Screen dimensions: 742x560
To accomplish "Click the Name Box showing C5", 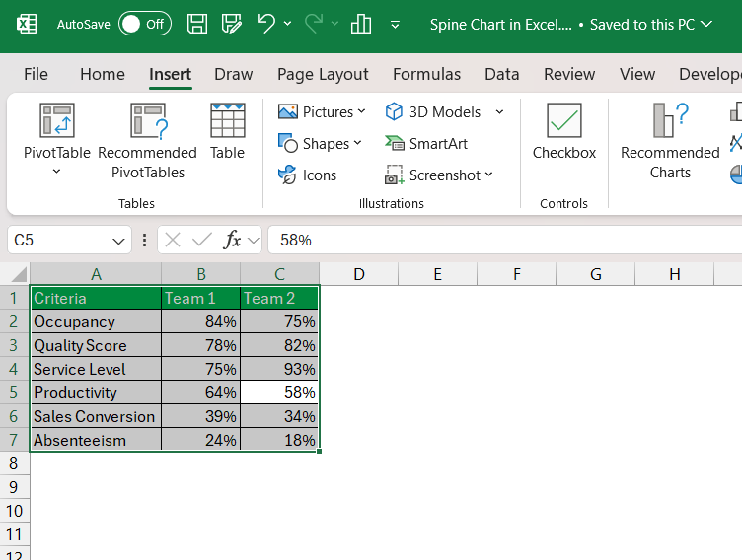I will pos(60,240).
